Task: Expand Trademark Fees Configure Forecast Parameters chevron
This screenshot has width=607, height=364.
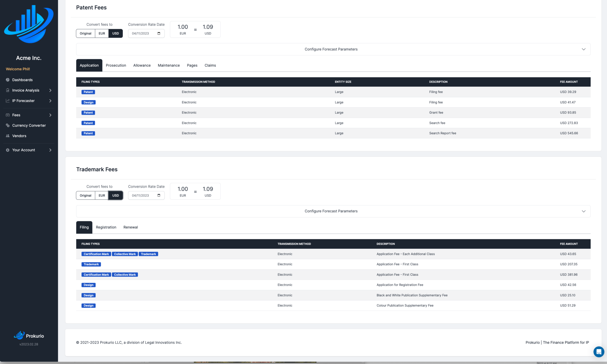Action: [584, 211]
